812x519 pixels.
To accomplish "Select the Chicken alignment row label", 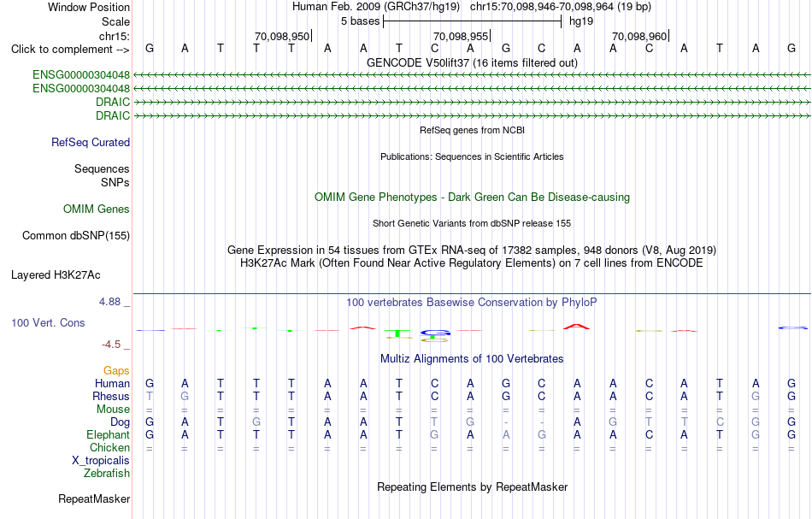I will click(109, 447).
